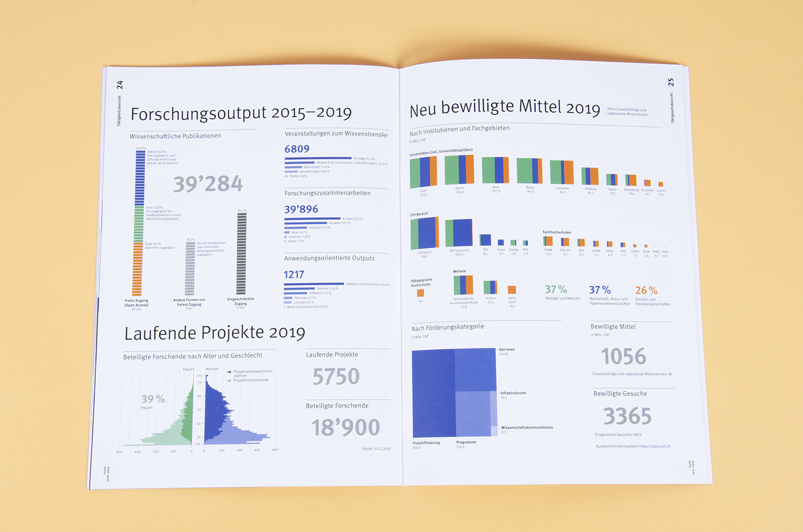Click the ETH Zürich funding square

(x=425, y=233)
